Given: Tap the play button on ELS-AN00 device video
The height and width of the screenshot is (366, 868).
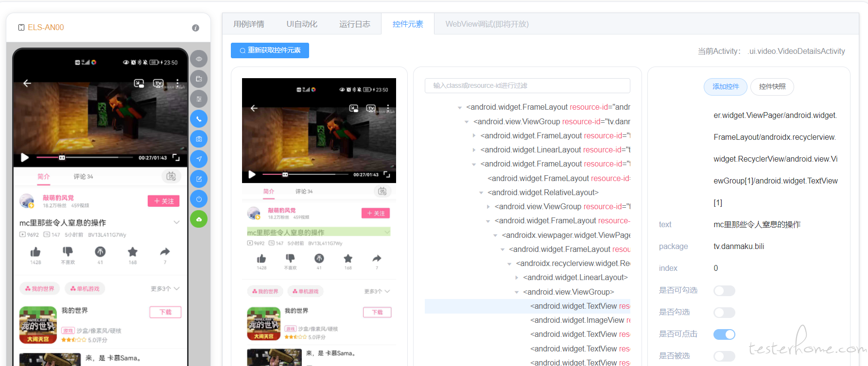Looking at the screenshot, I should [25, 157].
